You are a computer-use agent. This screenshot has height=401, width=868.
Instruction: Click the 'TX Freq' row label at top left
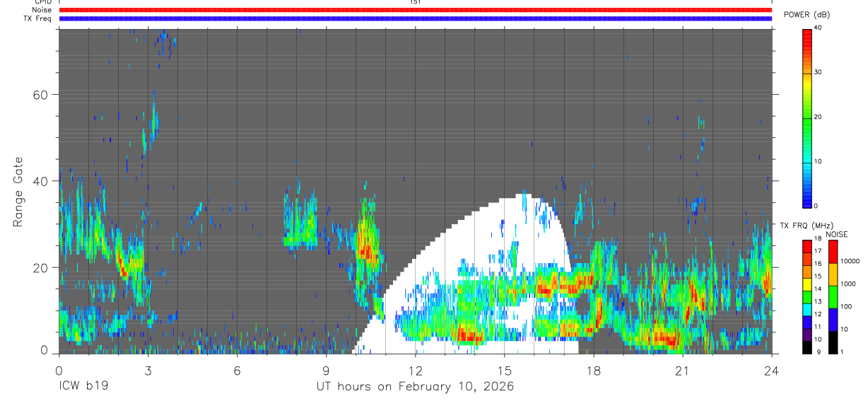[x=39, y=18]
